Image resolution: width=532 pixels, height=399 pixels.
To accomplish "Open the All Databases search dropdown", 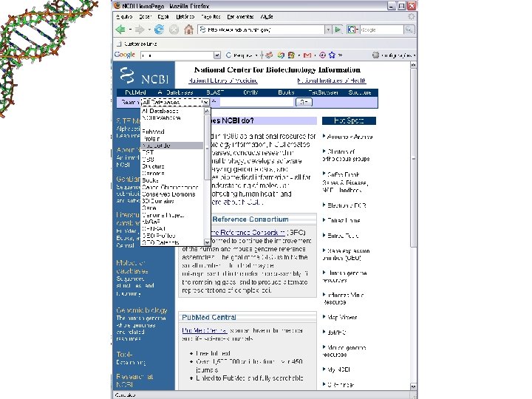I will (x=174, y=102).
